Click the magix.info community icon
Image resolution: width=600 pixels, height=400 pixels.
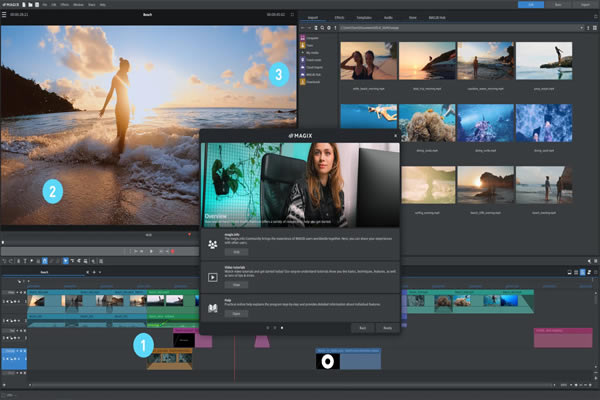(x=212, y=242)
